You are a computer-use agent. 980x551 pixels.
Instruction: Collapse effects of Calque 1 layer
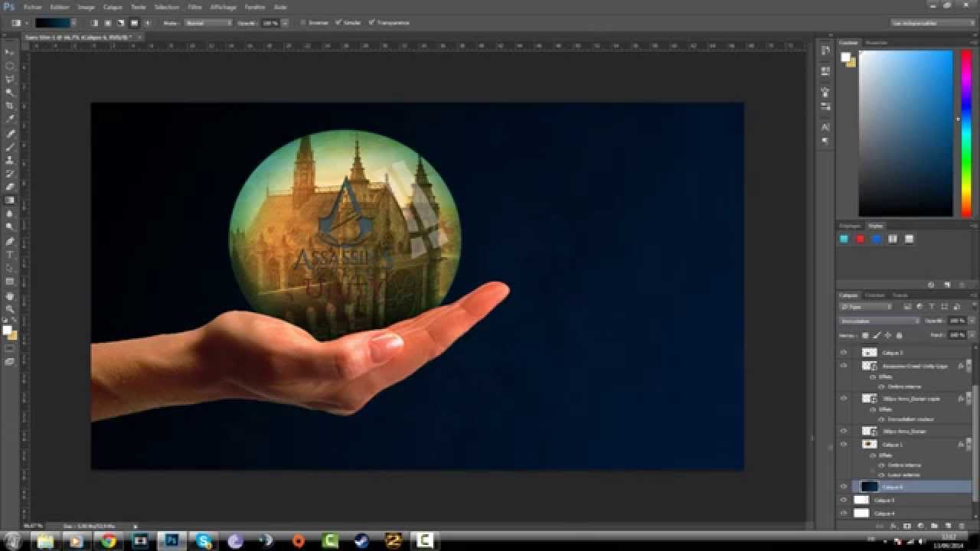[x=968, y=445]
